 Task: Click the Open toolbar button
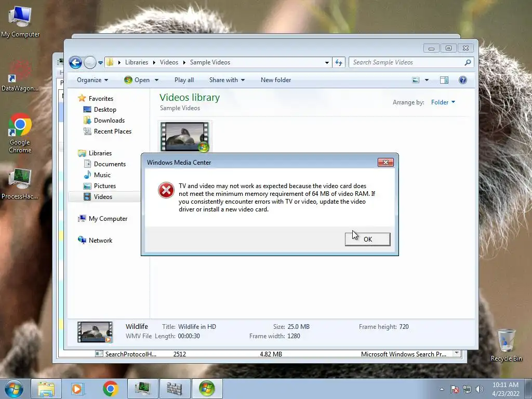click(137, 80)
